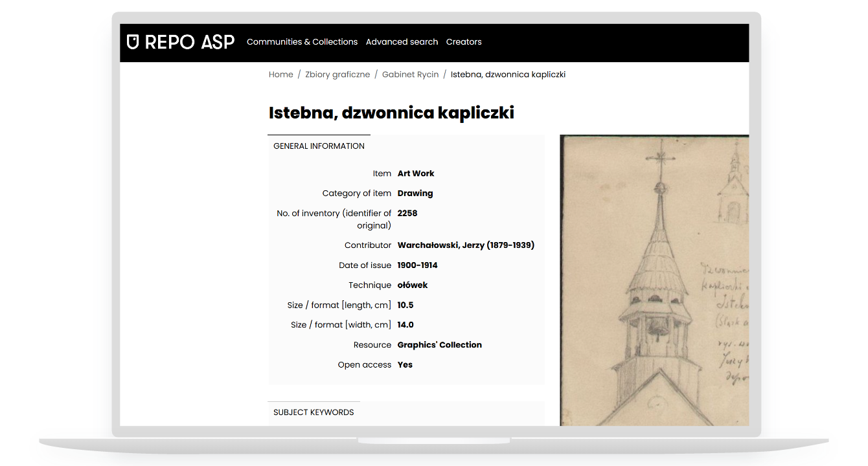868x466 pixels.
Task: Click the REPO ASP wordmark text
Action: pos(189,42)
